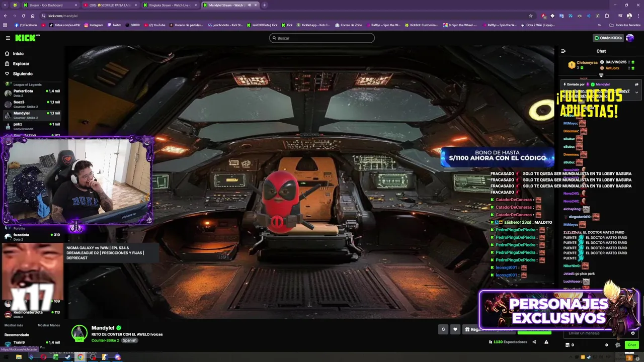644x362 pixels.
Task: Click the Counter-Strike 2 category link
Action: tap(105, 340)
